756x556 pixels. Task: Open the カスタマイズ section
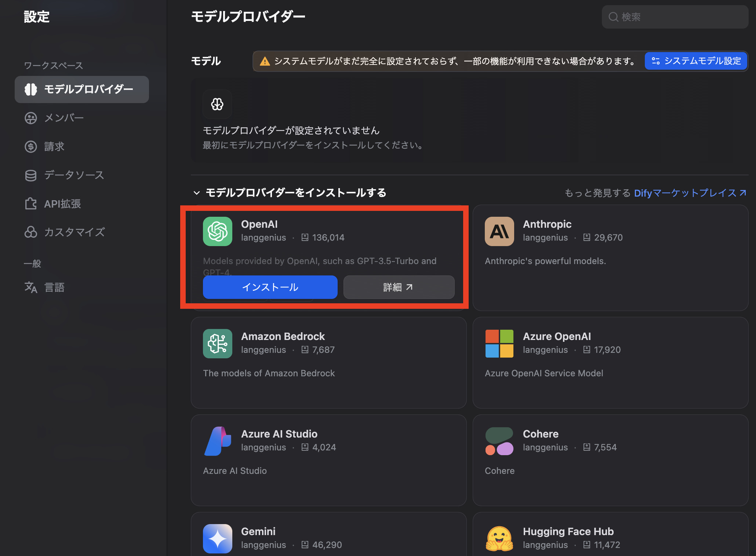[81, 232]
